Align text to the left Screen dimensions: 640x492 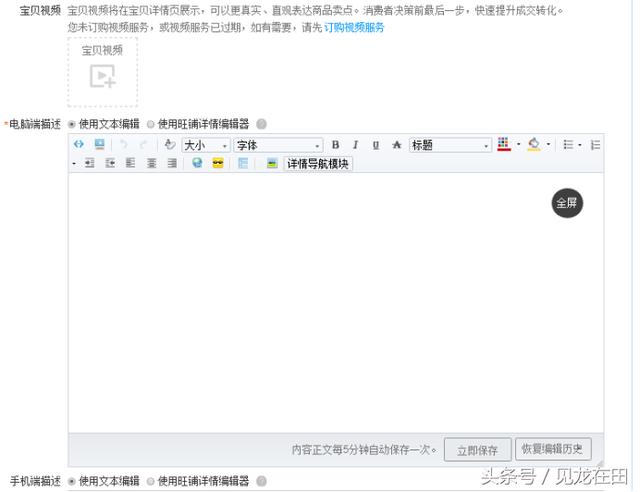tap(131, 163)
